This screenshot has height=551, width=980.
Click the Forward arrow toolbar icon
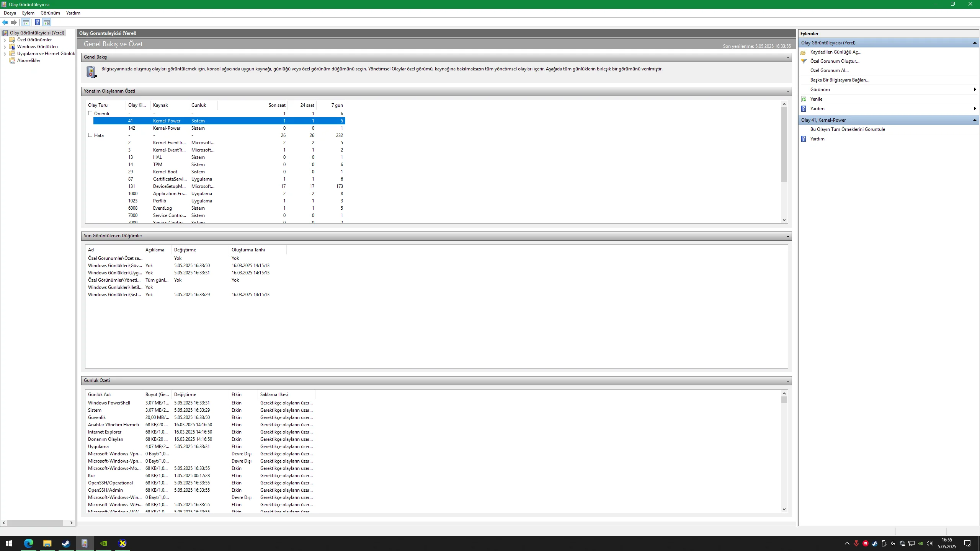pos(14,22)
